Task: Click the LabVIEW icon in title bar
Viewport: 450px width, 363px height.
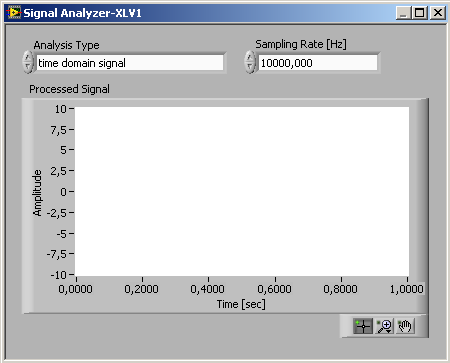Action: [x=14, y=13]
